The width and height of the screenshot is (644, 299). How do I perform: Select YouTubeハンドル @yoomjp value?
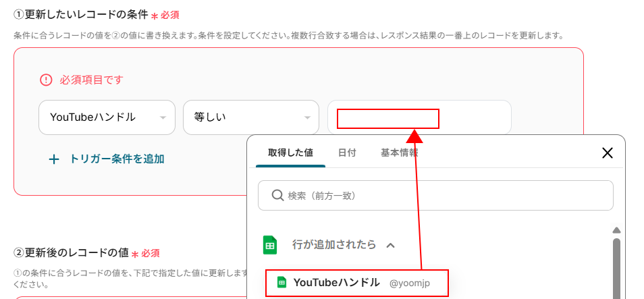(x=356, y=283)
